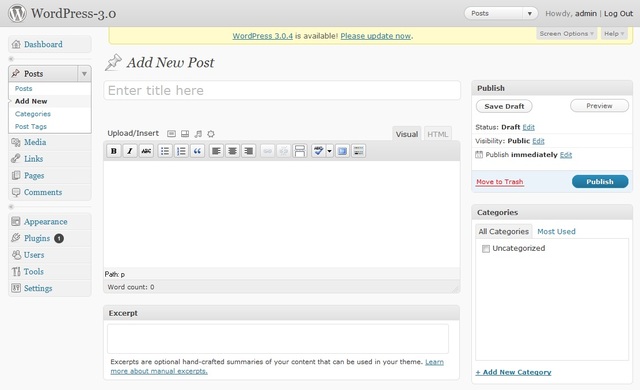Click the WordPress 3.0.4 link
This screenshot has height=390, width=640.
[262, 36]
